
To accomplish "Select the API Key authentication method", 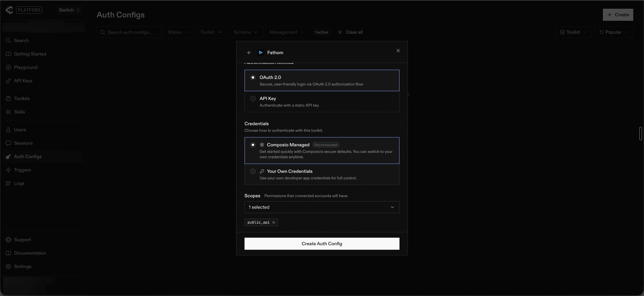I will point(322,102).
